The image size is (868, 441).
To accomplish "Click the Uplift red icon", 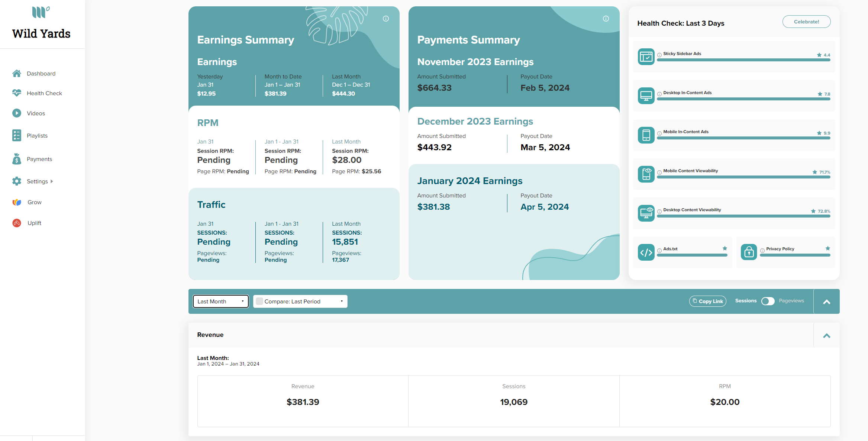I will pyautogui.click(x=17, y=223).
